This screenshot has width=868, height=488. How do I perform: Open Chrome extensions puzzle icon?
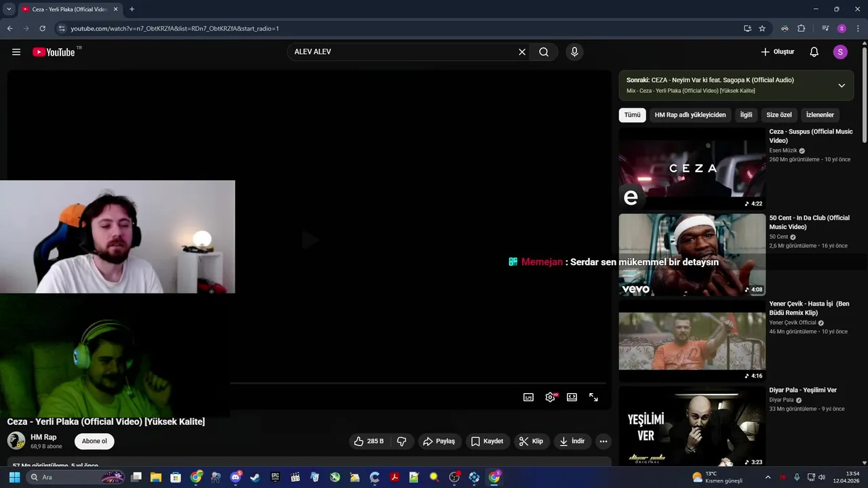pos(801,28)
